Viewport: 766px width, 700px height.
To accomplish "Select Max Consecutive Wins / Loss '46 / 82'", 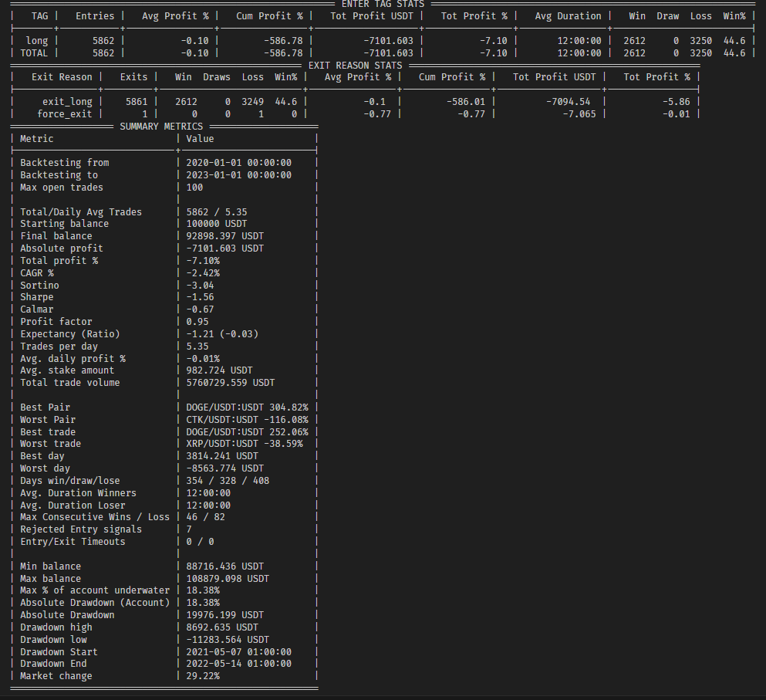I will point(206,517).
